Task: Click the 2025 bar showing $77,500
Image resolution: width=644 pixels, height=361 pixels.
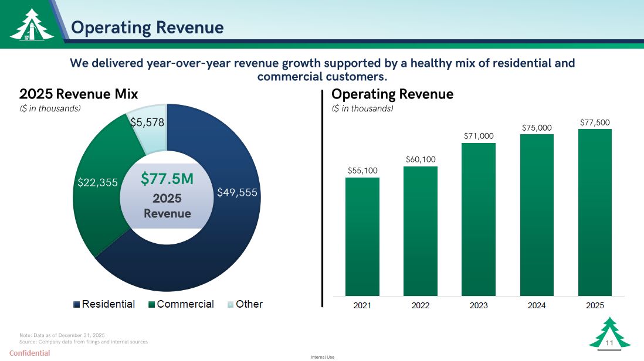Action: [595, 212]
